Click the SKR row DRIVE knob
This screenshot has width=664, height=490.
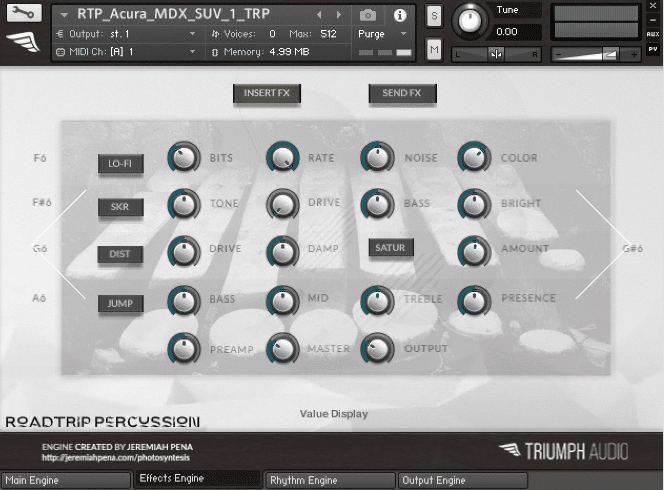282,205
